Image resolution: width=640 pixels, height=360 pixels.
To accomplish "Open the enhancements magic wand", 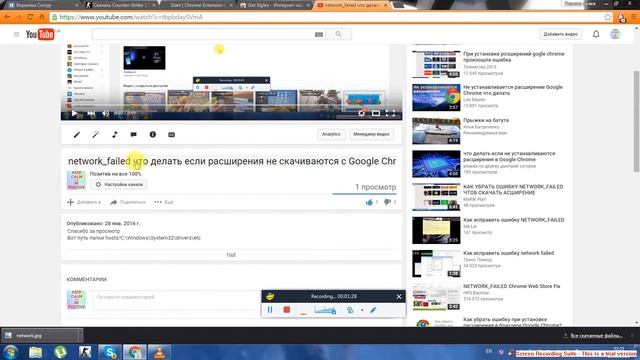I will (x=96, y=134).
